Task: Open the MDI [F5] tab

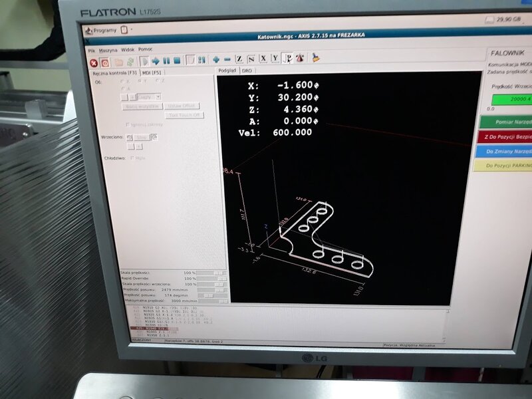Action: (x=152, y=72)
